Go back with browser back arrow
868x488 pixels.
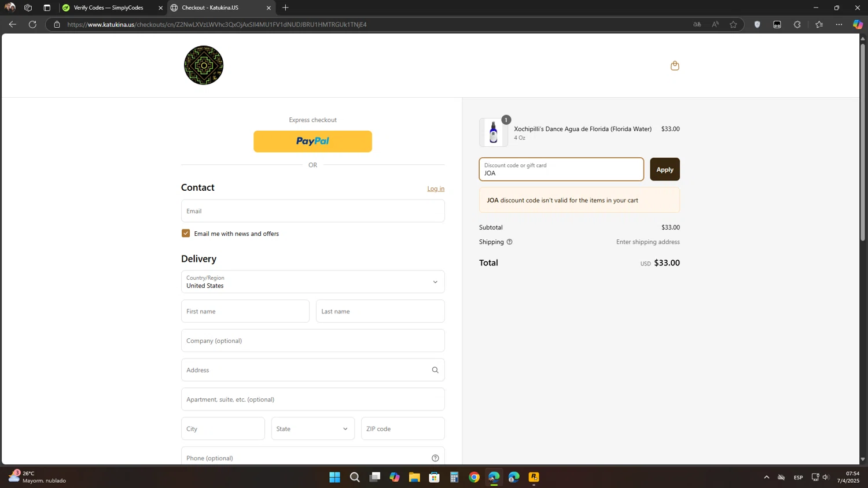pyautogui.click(x=12, y=24)
